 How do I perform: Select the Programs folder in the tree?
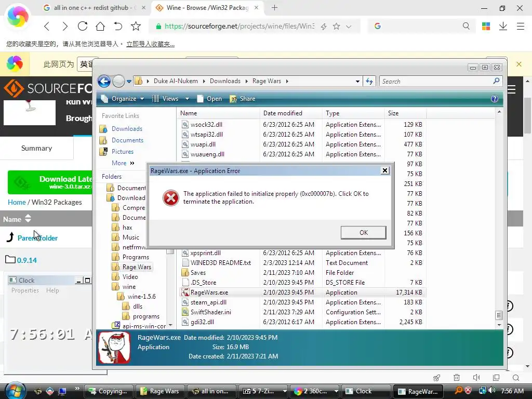tap(136, 257)
